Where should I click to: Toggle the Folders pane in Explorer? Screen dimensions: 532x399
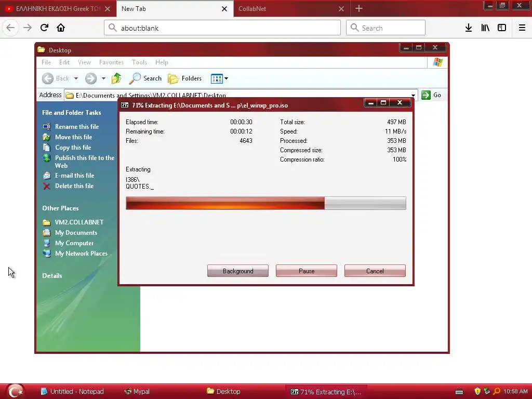pyautogui.click(x=184, y=78)
